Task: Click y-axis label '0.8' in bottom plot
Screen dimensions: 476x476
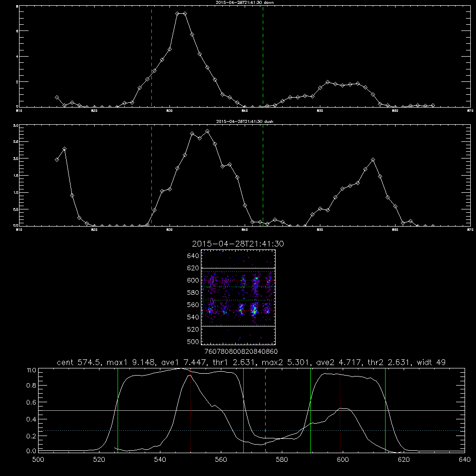Action: [x=31, y=386]
